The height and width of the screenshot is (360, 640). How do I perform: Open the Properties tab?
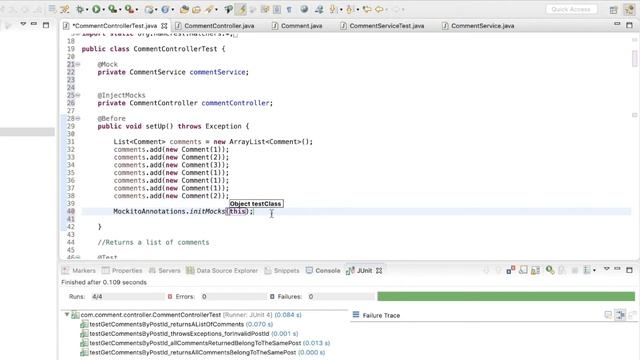tap(122, 271)
